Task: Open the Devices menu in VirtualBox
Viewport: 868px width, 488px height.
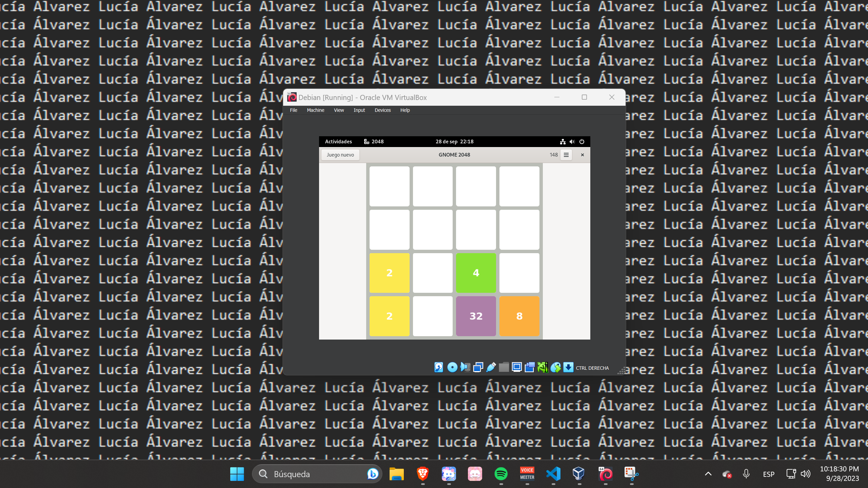Action: tap(382, 110)
